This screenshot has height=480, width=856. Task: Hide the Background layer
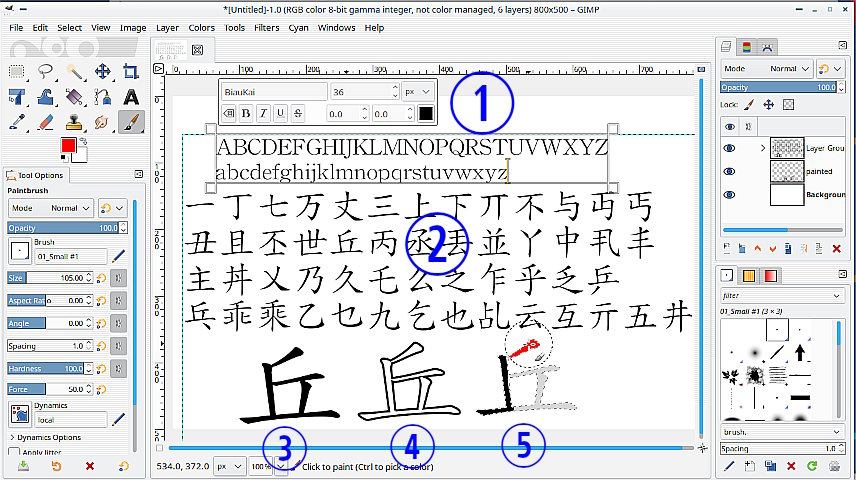(x=729, y=195)
